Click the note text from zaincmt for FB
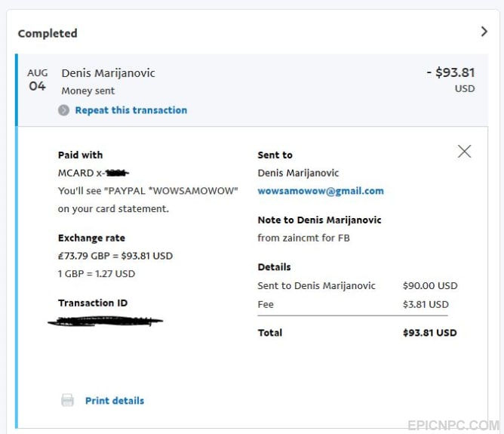504x434 pixels. click(x=304, y=238)
